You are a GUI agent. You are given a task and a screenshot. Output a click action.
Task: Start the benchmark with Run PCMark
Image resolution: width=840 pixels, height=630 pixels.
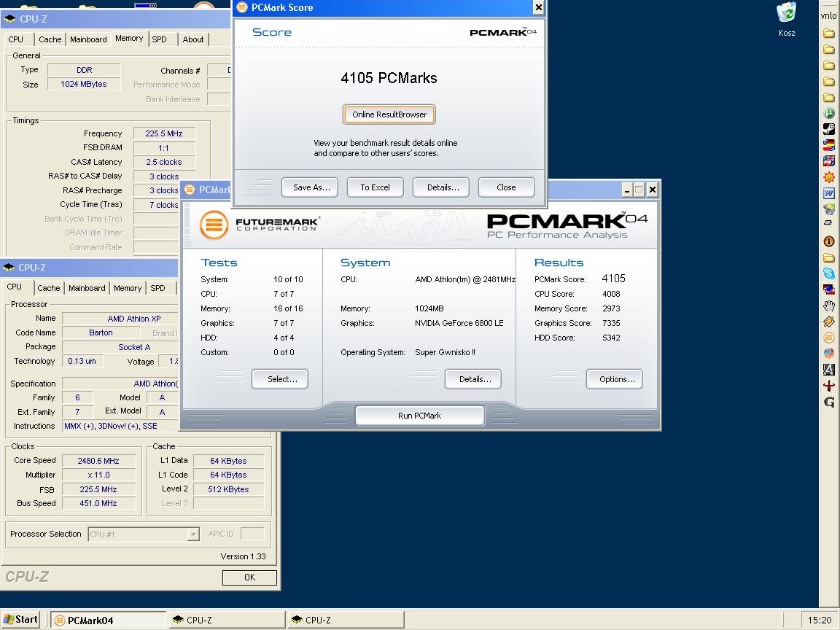pyautogui.click(x=420, y=416)
